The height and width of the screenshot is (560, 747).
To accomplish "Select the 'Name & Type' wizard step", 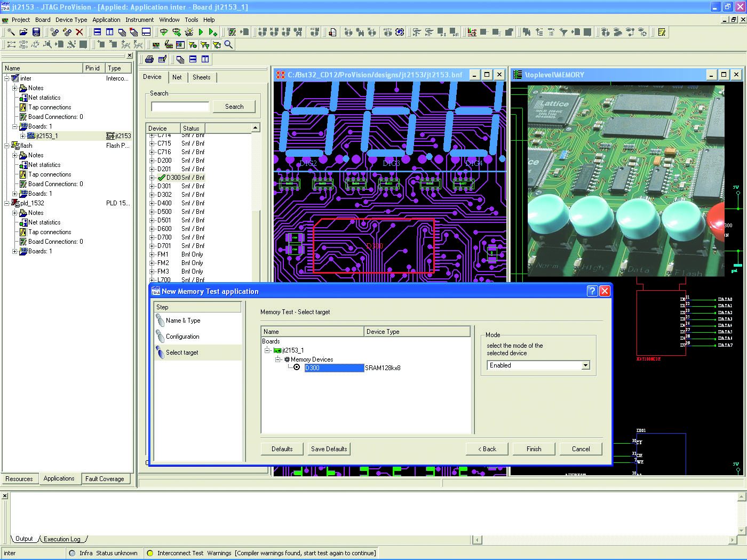I will coord(182,321).
